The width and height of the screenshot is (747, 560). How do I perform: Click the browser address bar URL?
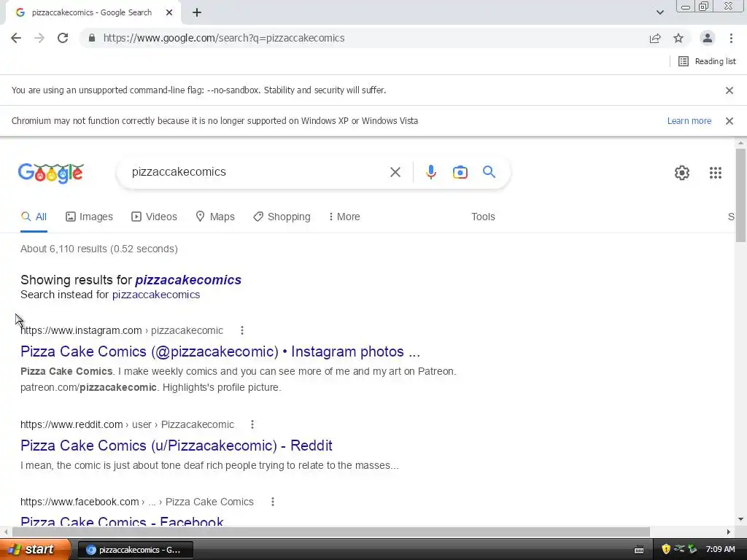223,38
